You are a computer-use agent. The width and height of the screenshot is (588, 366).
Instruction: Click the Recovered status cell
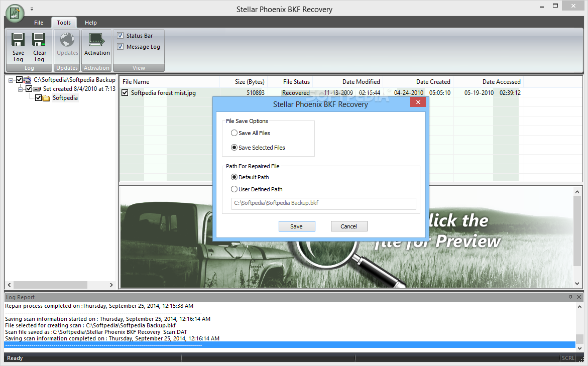click(x=296, y=92)
